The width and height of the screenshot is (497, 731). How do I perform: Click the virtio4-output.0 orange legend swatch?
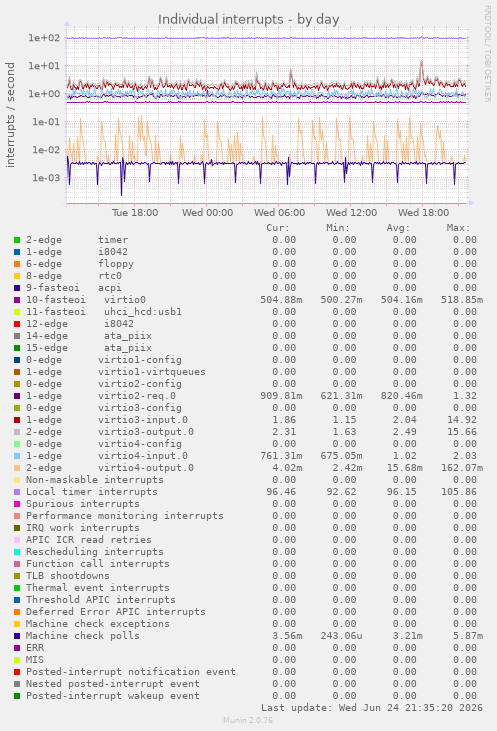pyautogui.click(x=17, y=468)
